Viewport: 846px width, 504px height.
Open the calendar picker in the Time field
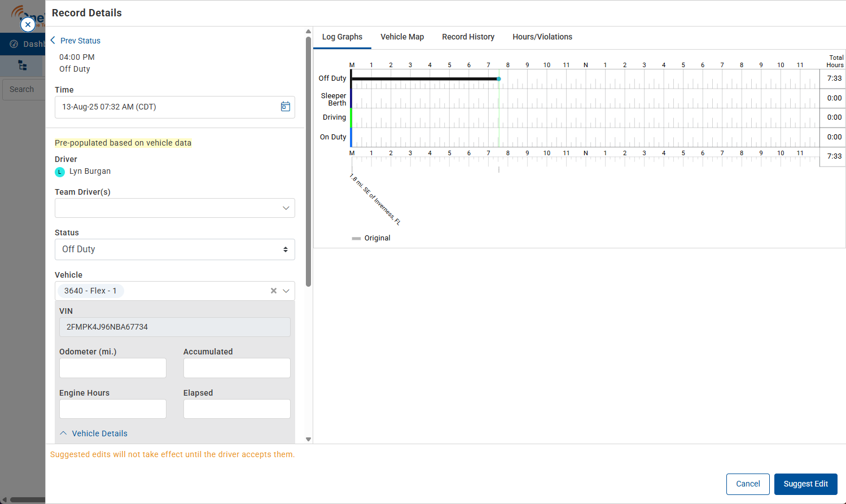[x=286, y=107]
